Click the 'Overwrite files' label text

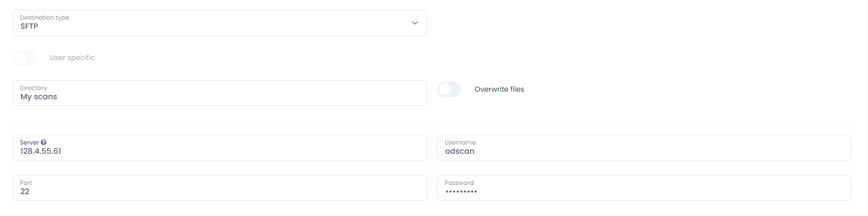point(499,89)
